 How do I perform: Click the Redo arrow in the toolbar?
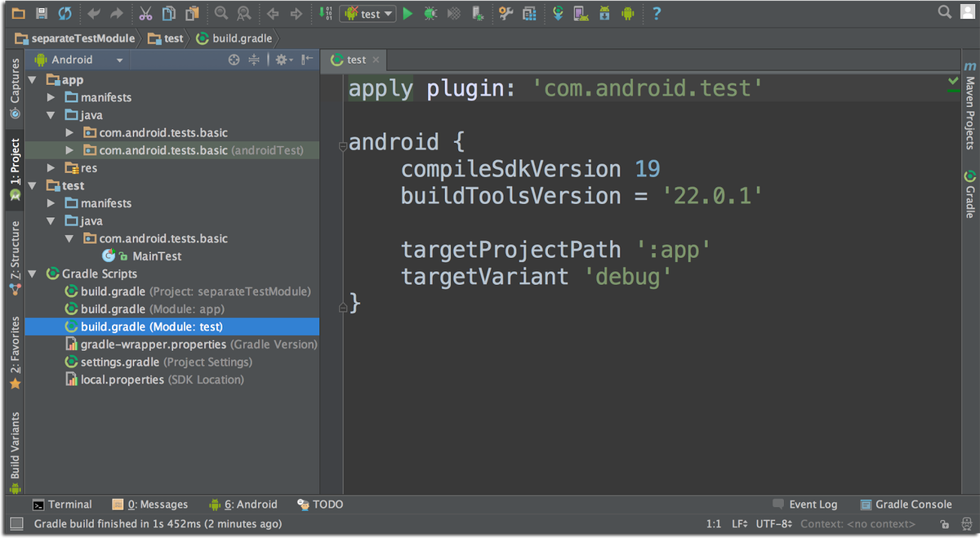pyautogui.click(x=117, y=13)
